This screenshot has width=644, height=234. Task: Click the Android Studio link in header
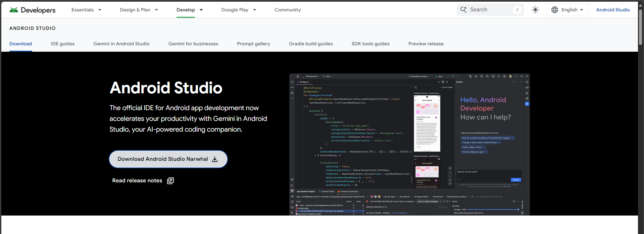[613, 10]
